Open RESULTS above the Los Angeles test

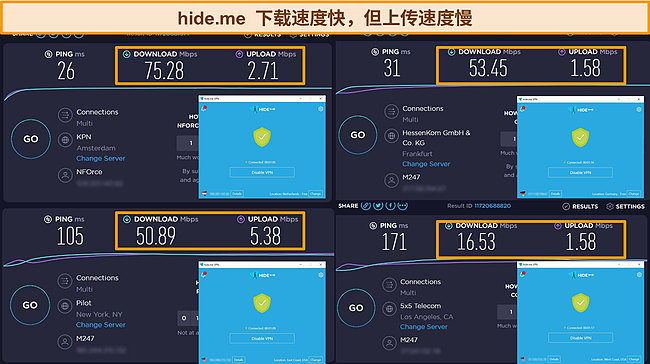point(580,206)
